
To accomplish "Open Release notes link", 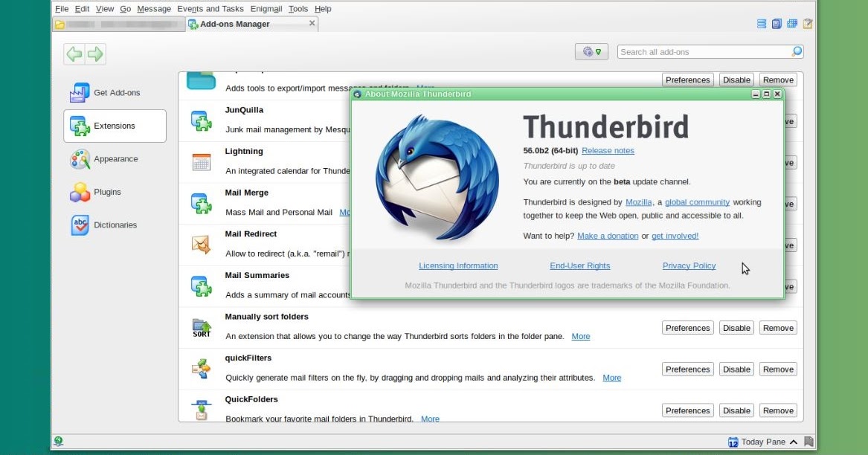I will tap(608, 151).
